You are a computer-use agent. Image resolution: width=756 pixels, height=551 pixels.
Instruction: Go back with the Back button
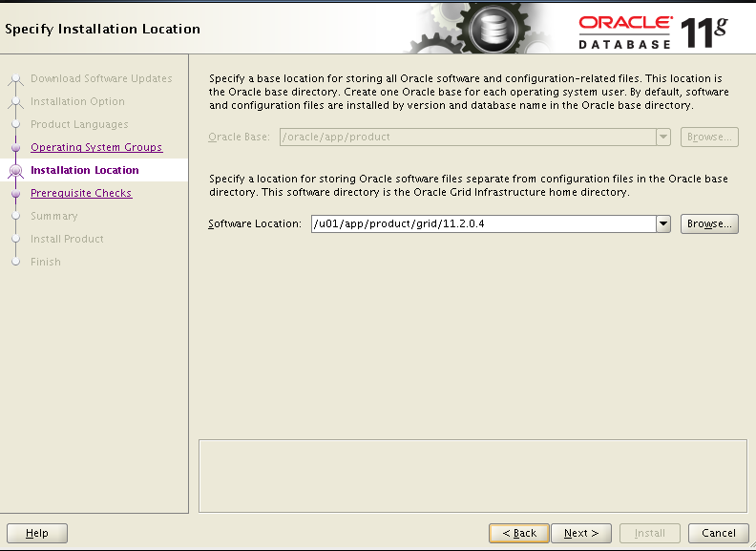tap(518, 533)
